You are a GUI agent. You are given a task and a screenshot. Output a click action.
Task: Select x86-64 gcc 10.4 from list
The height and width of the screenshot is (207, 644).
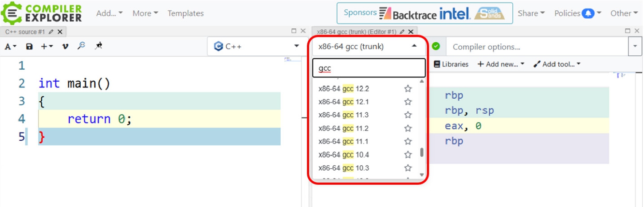coord(344,155)
